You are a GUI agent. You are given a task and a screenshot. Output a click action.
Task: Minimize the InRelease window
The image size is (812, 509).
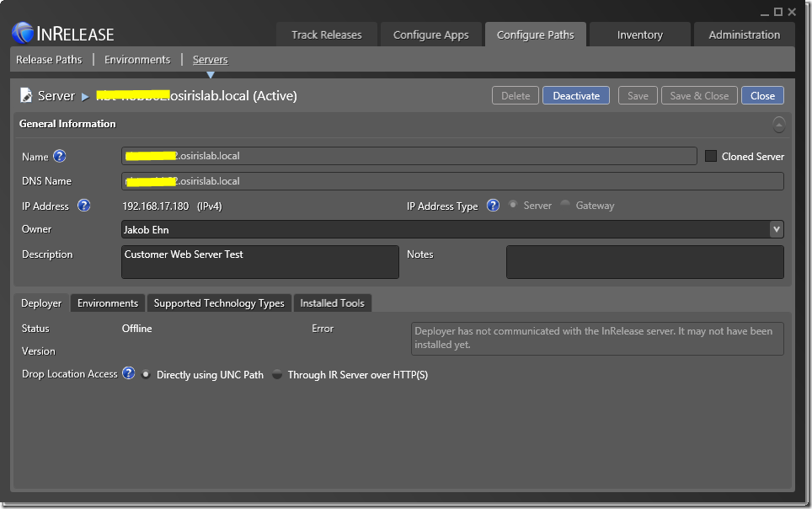click(764, 13)
